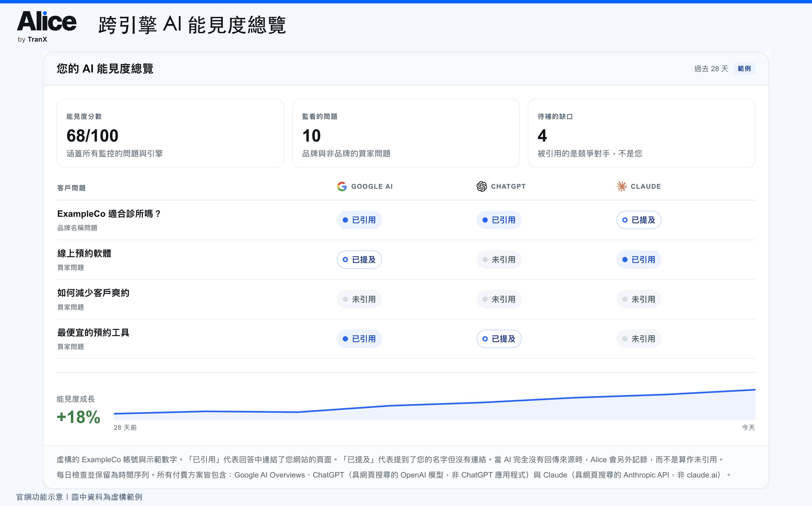Click the 今天 chart axis label
Viewport: 812px width, 506px height.
(748, 428)
